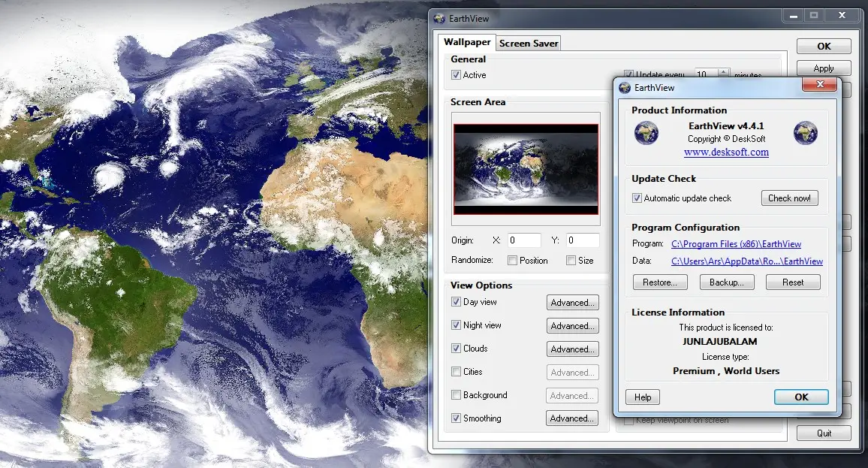Click the Origin X input field
This screenshot has width=868, height=468.
point(523,240)
